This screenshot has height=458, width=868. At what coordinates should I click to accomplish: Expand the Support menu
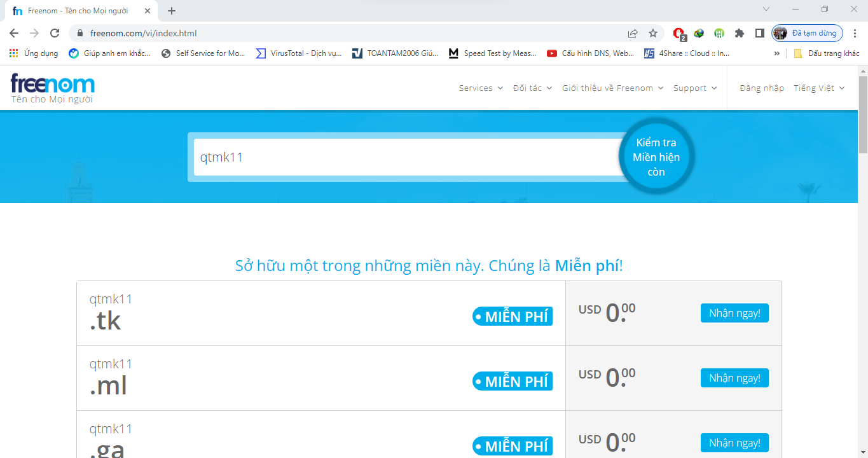pos(695,88)
